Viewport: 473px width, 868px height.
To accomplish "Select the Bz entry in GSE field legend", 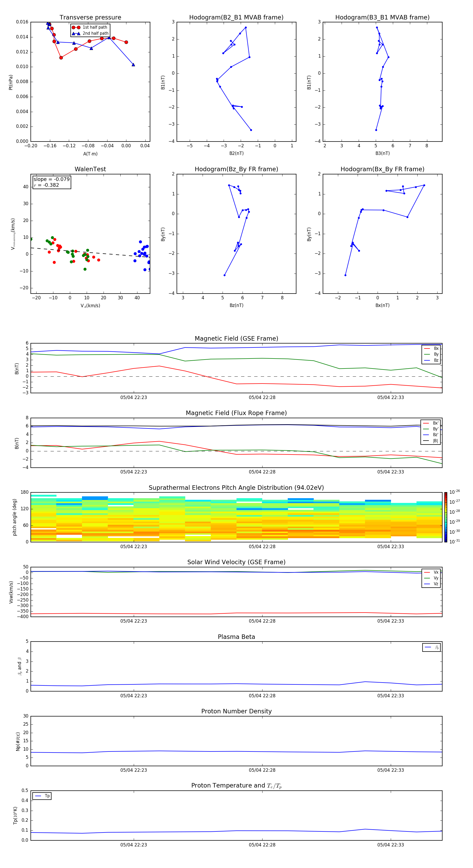I will 431,360.
